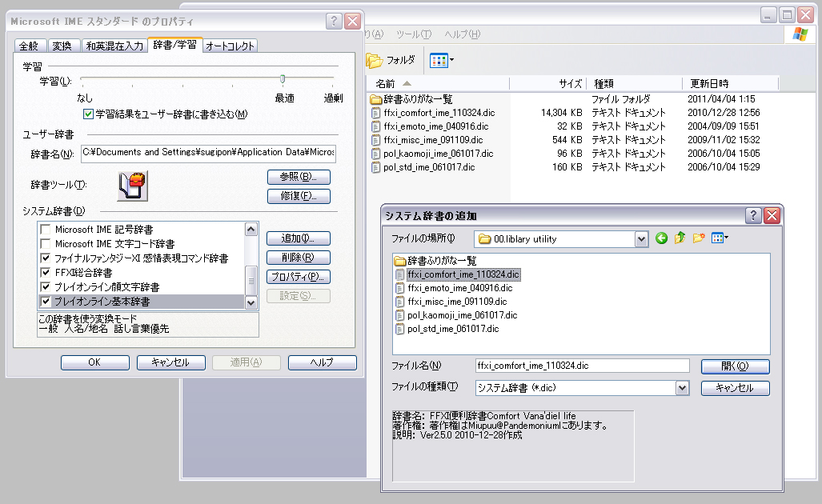Select ffxi_emoto_ime_040916.dic file icon in dialog
This screenshot has height=504, width=822.
click(400, 288)
